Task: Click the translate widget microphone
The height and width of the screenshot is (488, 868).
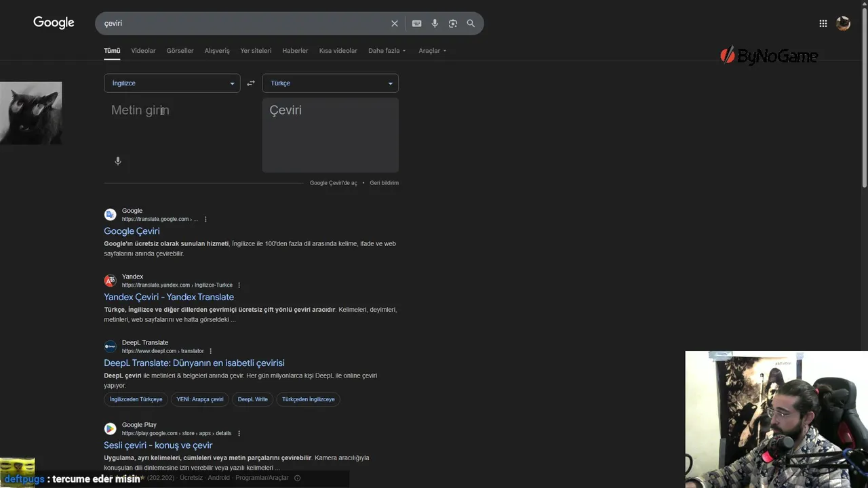Action: pos(118,161)
